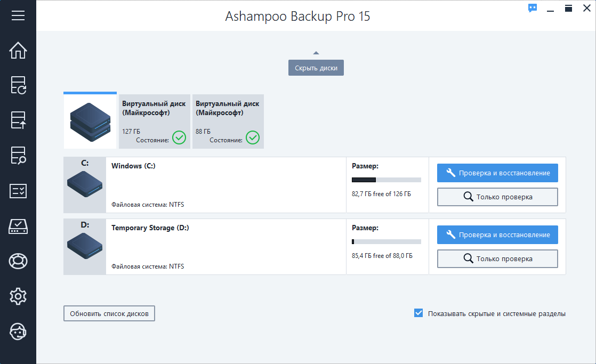Collapse disks with the "Скрыть диски" button
The image size is (596, 364).
coord(316,68)
